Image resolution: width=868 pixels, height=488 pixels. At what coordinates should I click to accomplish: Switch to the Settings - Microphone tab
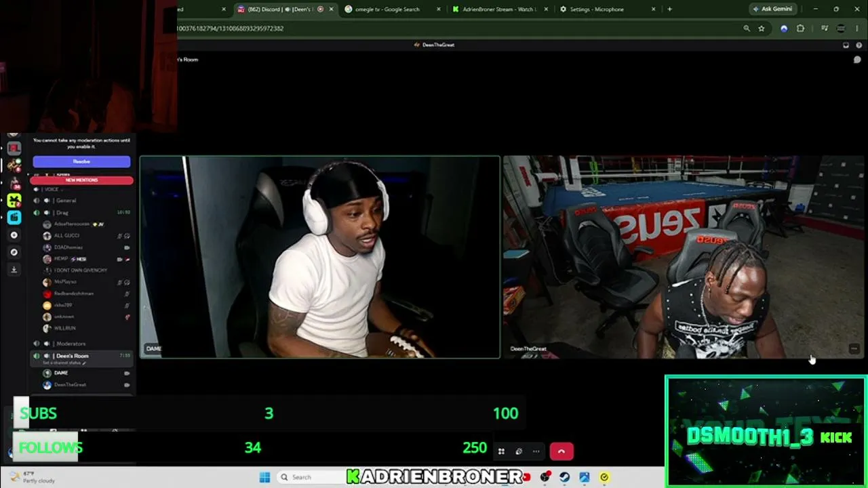point(607,9)
